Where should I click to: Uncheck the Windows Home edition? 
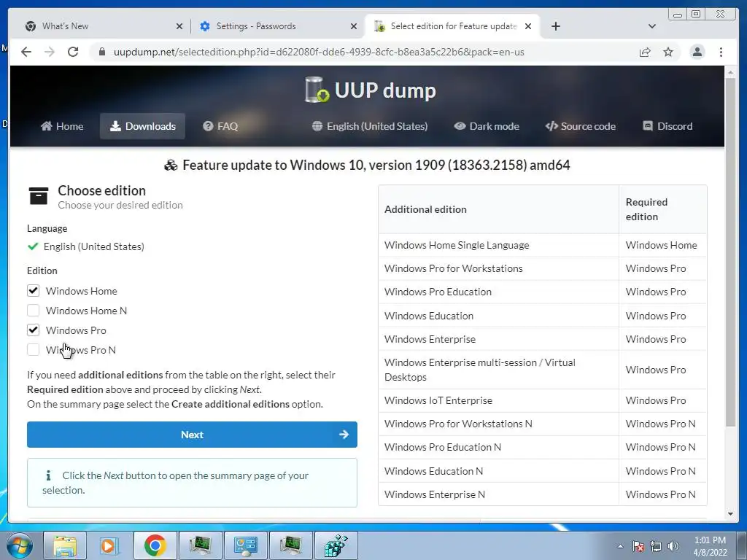coord(33,290)
